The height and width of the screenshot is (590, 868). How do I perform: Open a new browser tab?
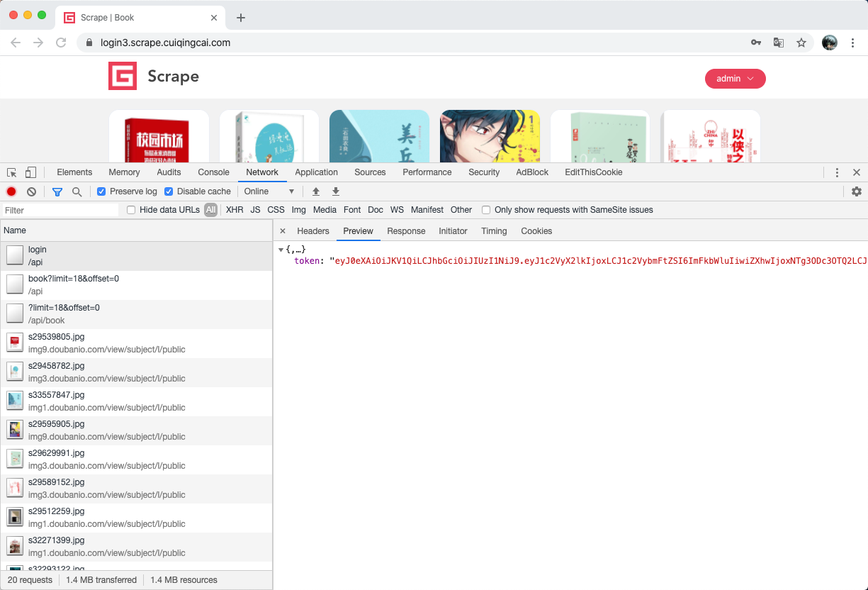(x=241, y=18)
